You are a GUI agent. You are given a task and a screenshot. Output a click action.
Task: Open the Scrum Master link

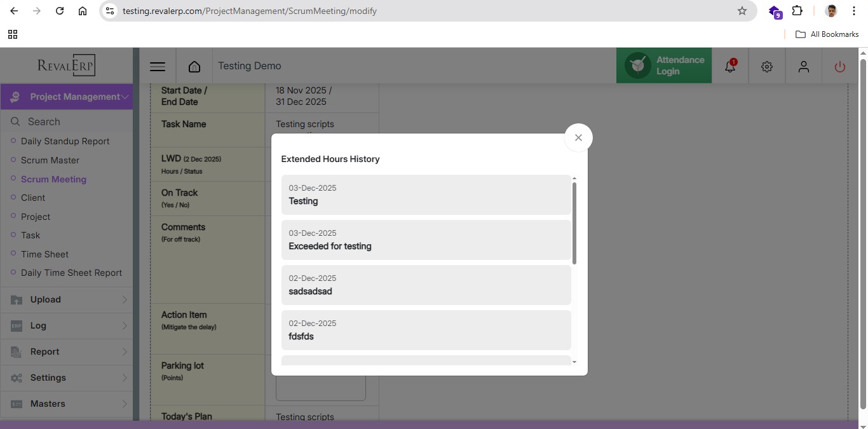pos(50,160)
